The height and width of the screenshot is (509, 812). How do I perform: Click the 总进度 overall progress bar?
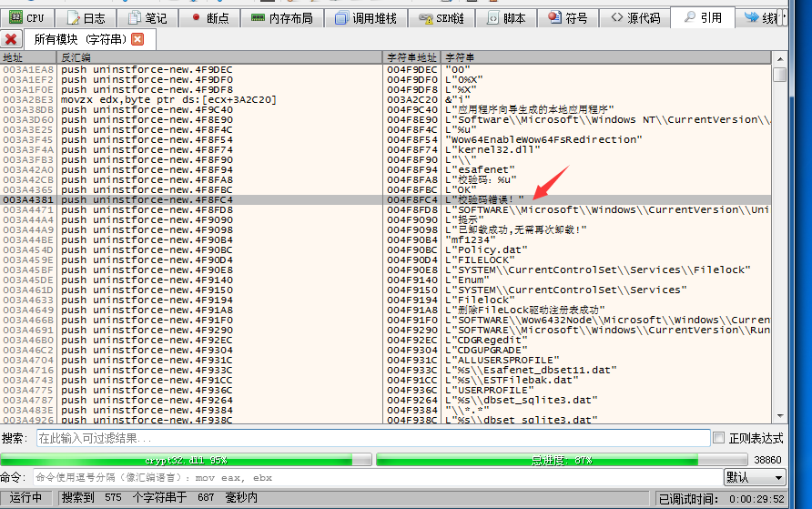[562, 460]
